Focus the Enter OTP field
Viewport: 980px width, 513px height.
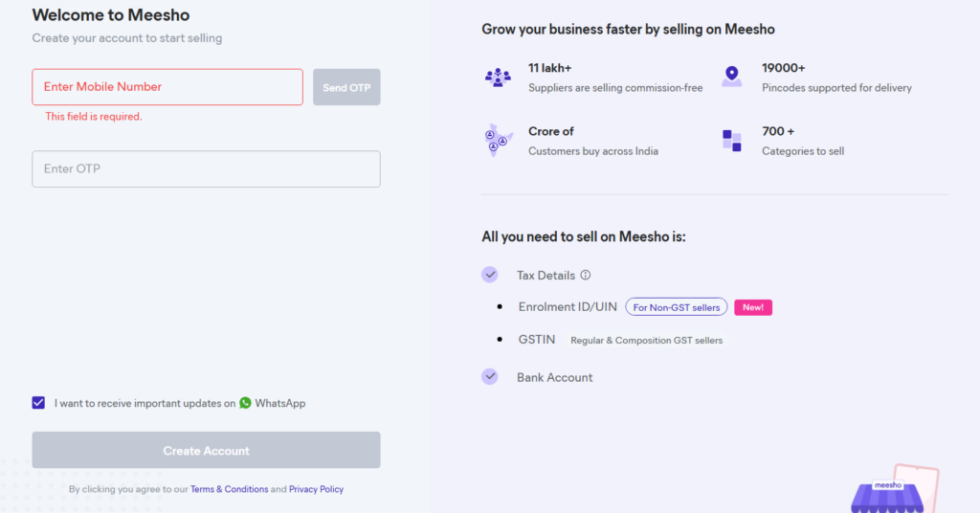(206, 169)
